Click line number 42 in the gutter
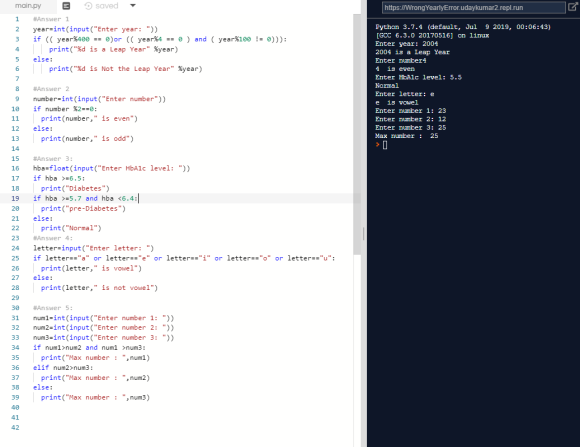The height and width of the screenshot is (447, 580). click(15, 427)
